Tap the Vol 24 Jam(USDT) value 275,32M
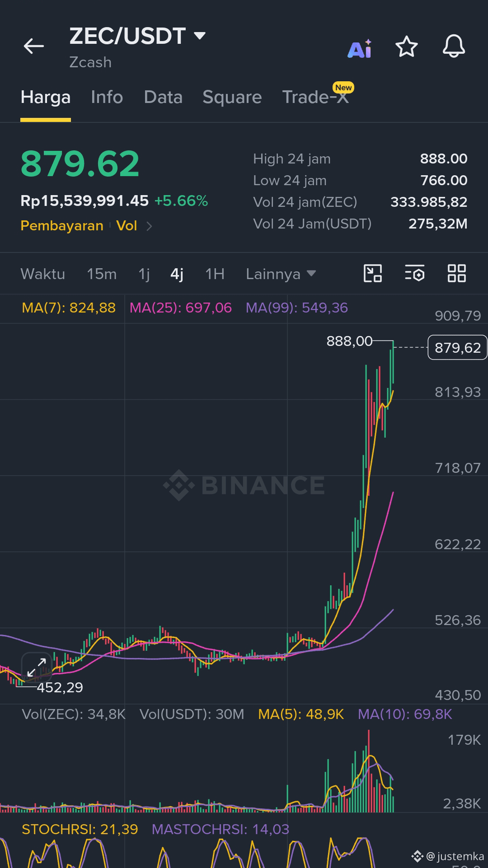The image size is (488, 868). click(438, 224)
